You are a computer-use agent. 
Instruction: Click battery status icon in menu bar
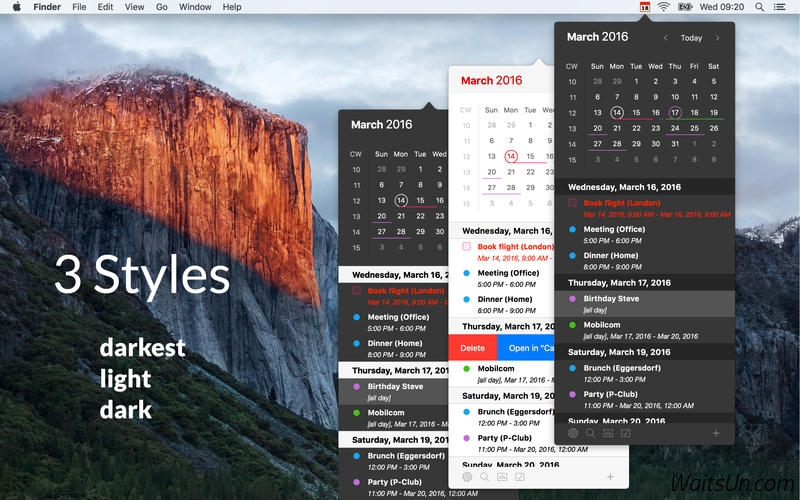click(x=685, y=7)
